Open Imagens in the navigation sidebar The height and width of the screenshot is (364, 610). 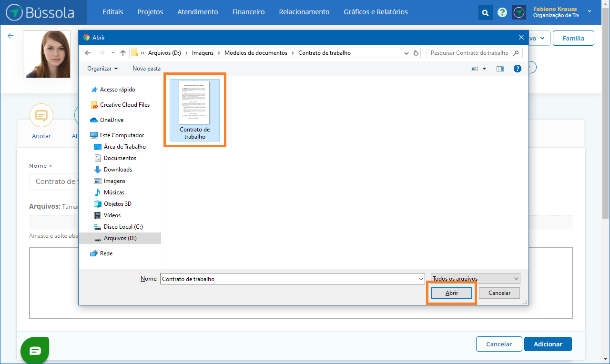(110, 181)
